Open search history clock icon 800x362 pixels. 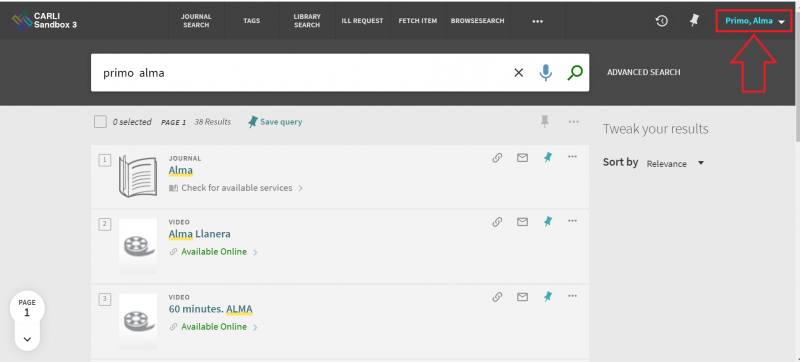662,21
